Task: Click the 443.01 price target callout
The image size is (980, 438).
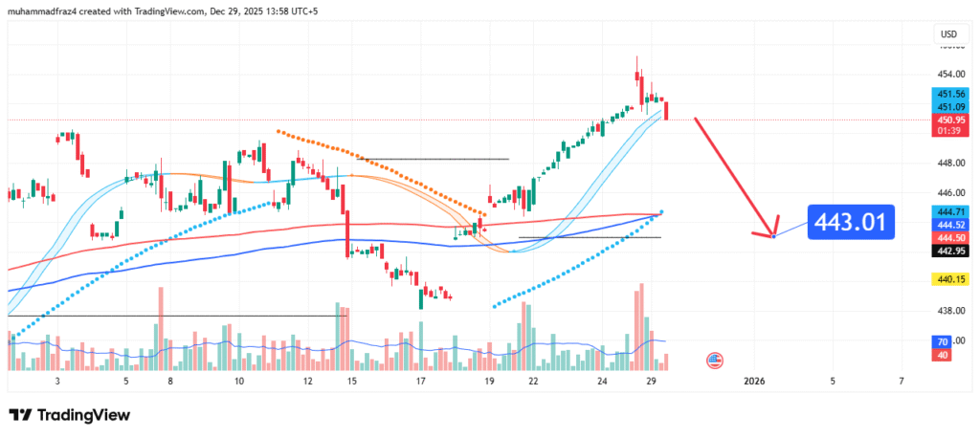Action: [x=851, y=222]
